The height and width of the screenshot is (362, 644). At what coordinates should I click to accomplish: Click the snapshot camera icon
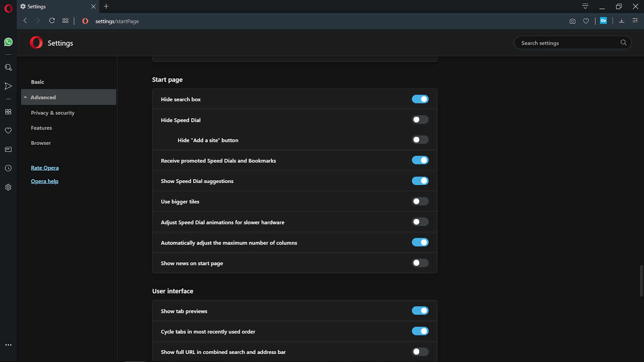[572, 21]
